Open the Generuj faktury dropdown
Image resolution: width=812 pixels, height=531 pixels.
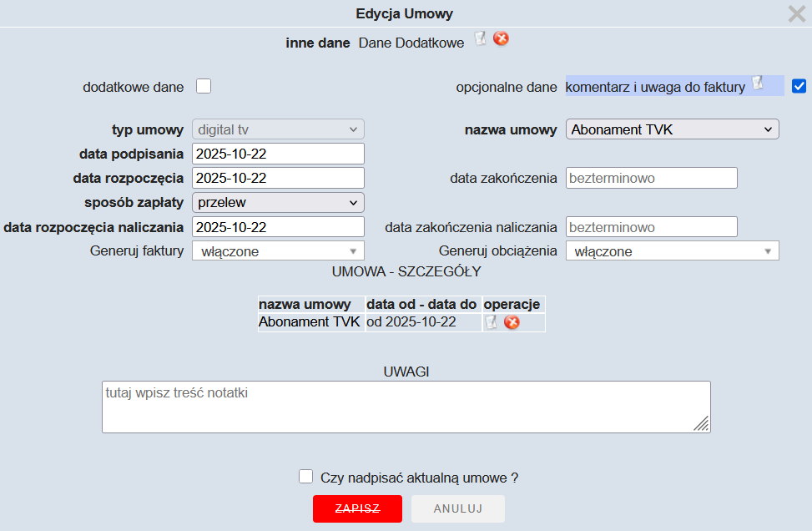(278, 251)
